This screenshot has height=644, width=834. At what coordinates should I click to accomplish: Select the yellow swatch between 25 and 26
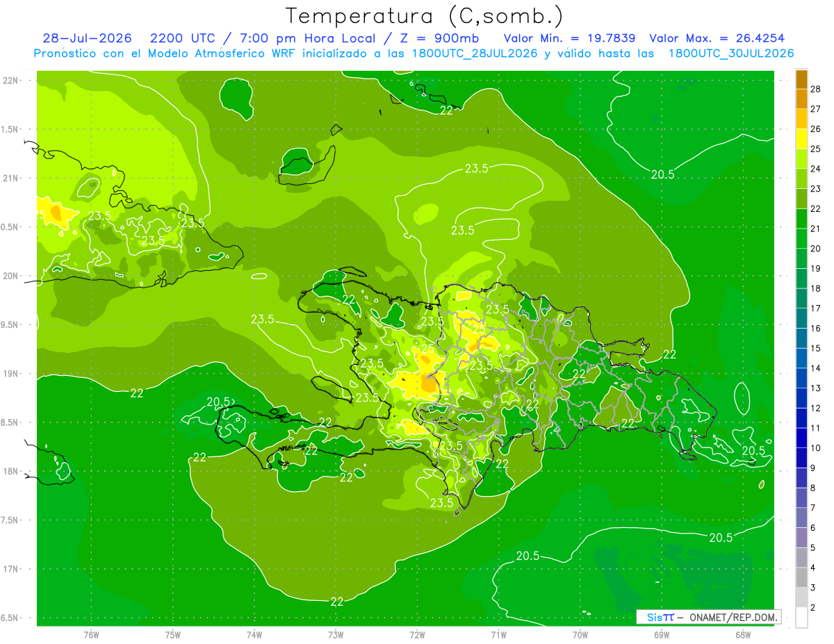coord(801,139)
